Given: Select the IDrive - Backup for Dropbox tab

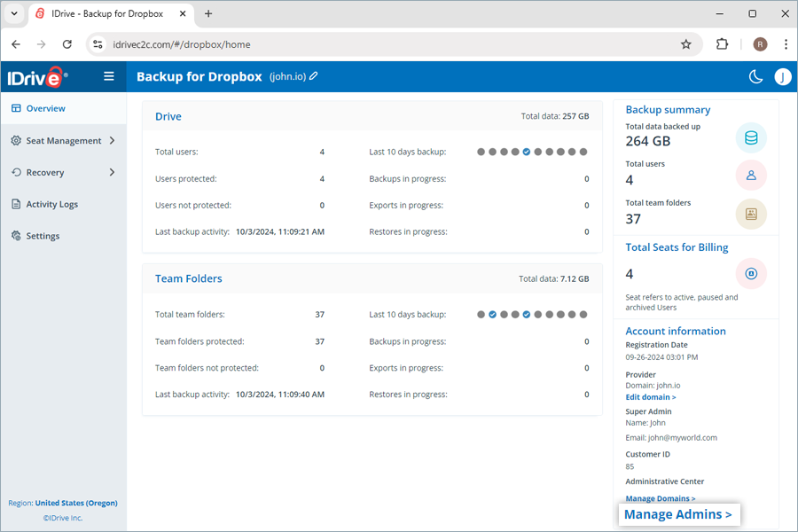Looking at the screenshot, I should pos(106,13).
